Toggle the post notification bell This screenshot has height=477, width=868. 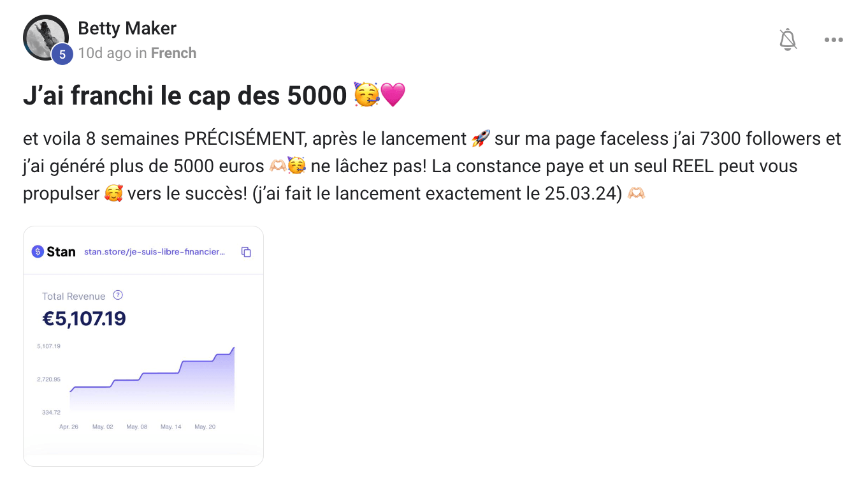788,40
